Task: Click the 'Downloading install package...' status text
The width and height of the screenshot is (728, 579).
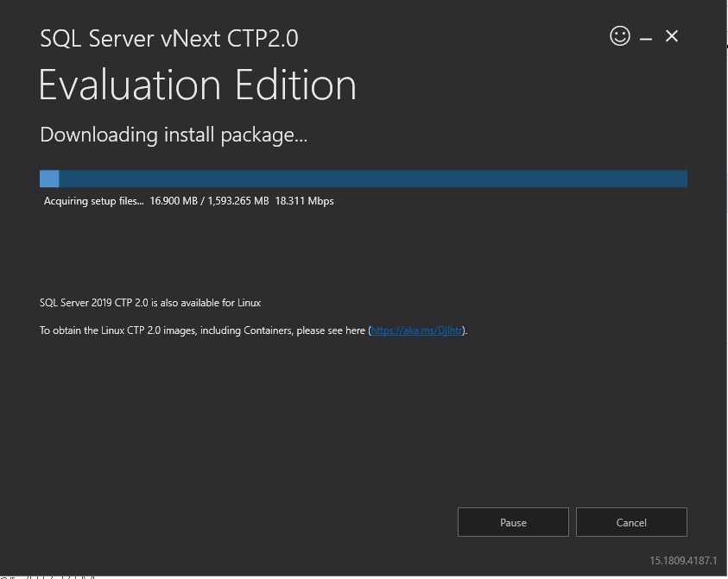Action: pos(174,135)
